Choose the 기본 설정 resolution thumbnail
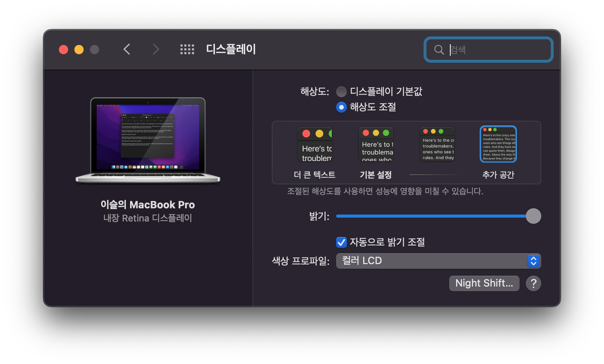The height and width of the screenshot is (364, 604). click(x=376, y=144)
